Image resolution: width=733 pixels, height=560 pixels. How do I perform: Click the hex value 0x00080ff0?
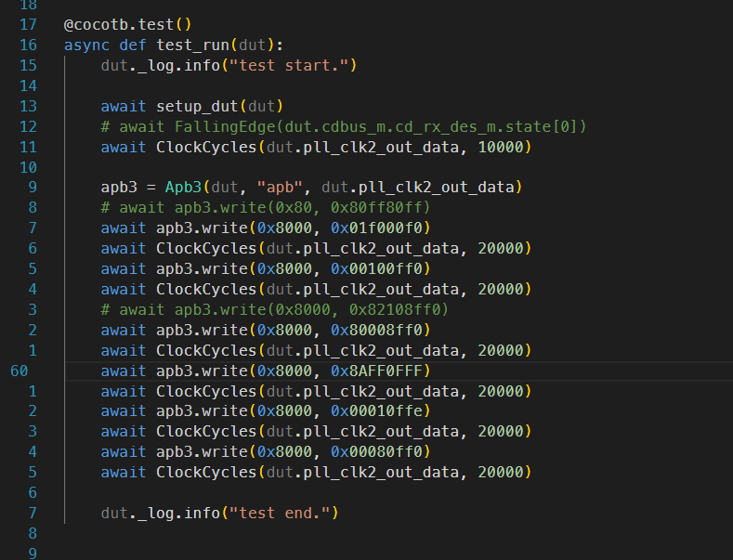[x=376, y=451]
